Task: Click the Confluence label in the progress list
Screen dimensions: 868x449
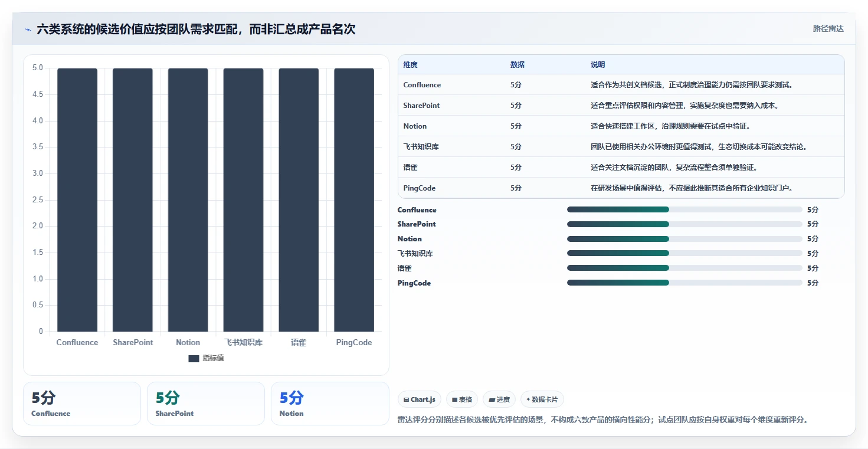Action: tap(417, 210)
